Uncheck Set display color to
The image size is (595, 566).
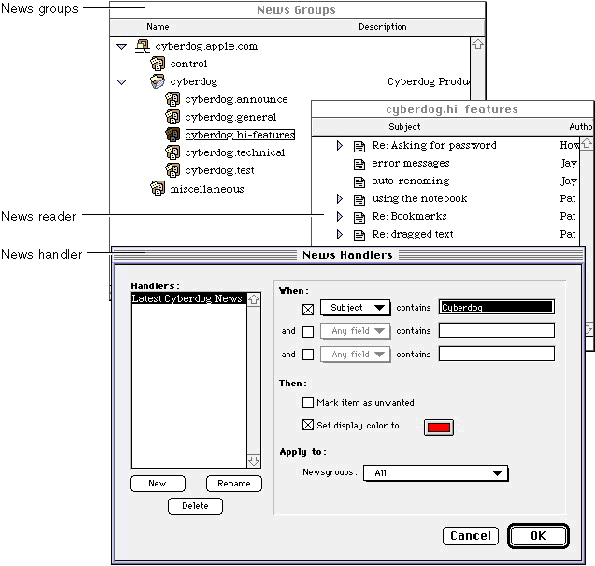308,424
